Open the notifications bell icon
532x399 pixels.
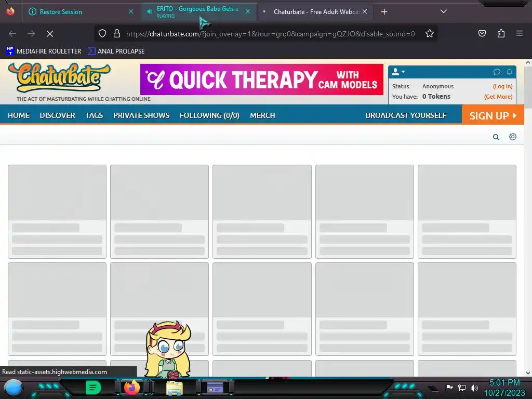[509, 72]
